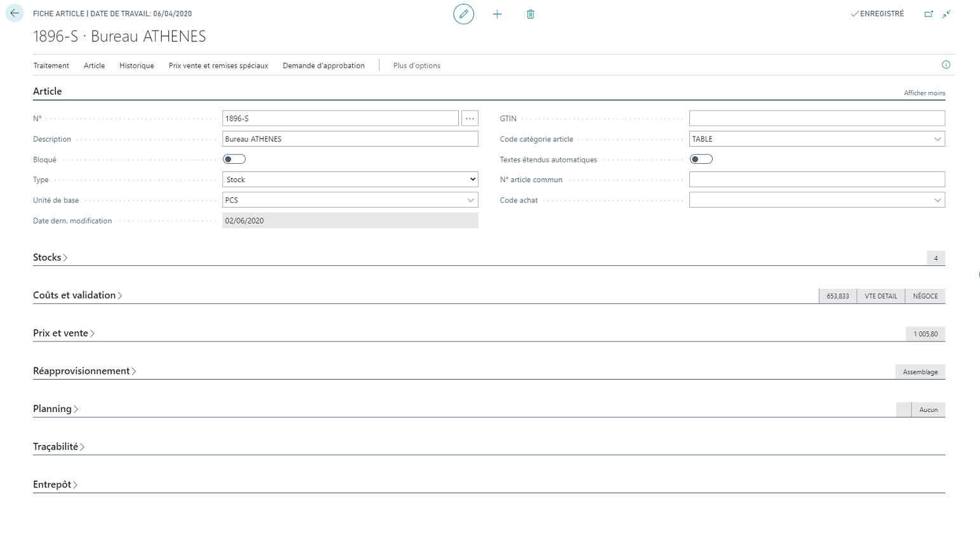The width and height of the screenshot is (980, 551).
Task: Click the Description field Bureau ATHENES
Action: coord(350,139)
